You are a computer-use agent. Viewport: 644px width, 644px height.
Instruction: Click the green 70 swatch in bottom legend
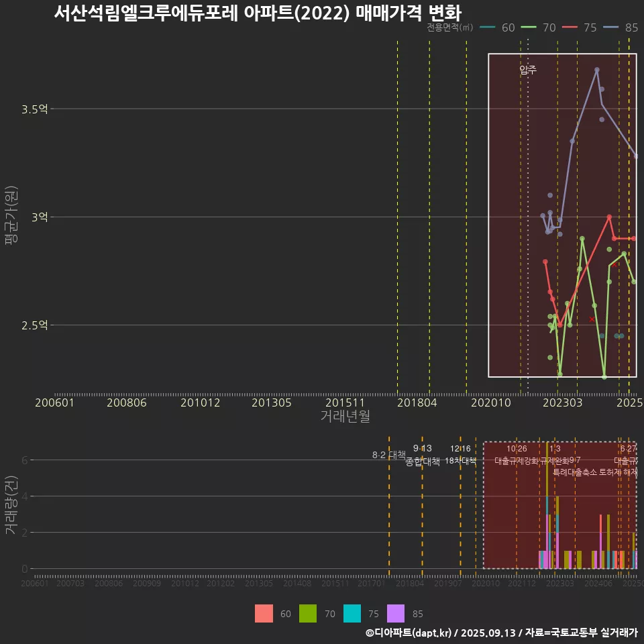click(308, 614)
